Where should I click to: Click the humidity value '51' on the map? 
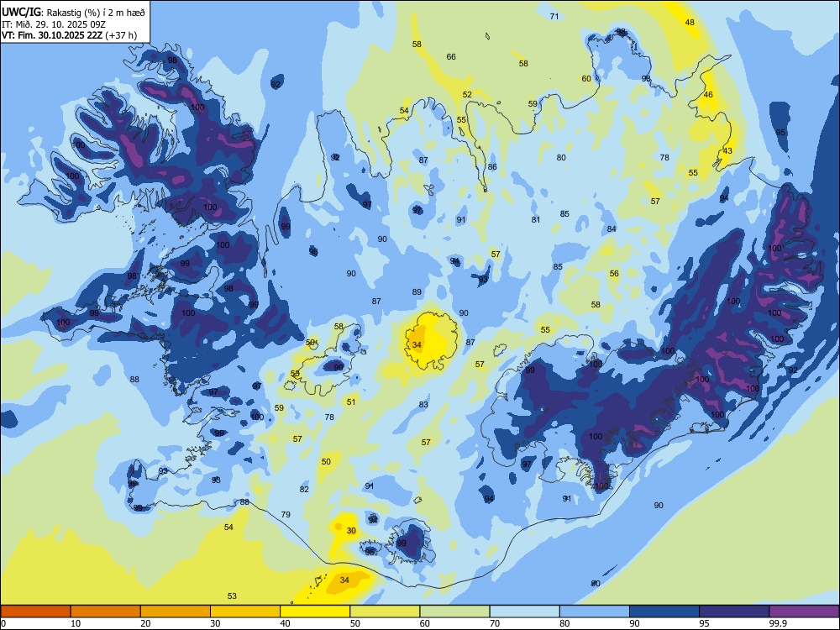[351, 402]
